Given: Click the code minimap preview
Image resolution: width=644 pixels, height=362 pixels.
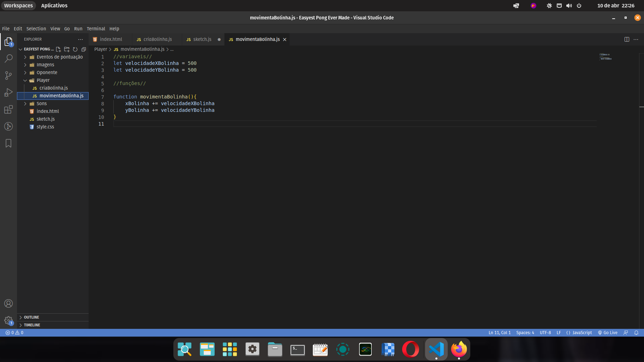Looking at the screenshot, I should (606, 56).
